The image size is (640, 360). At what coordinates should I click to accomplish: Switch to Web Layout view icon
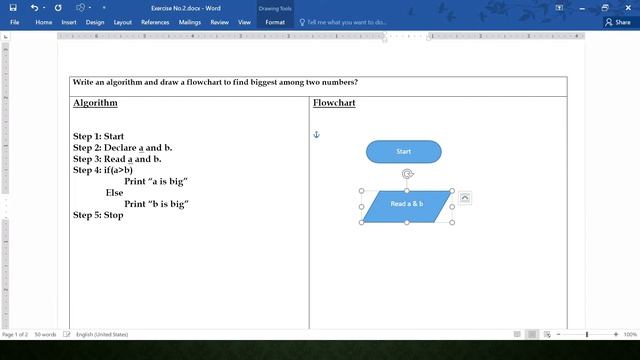tap(547, 334)
